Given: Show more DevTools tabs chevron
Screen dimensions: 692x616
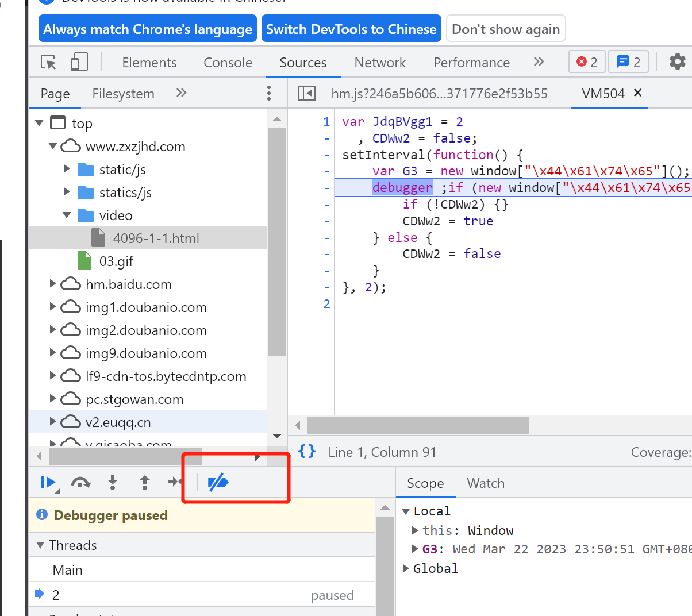Looking at the screenshot, I should [x=539, y=61].
